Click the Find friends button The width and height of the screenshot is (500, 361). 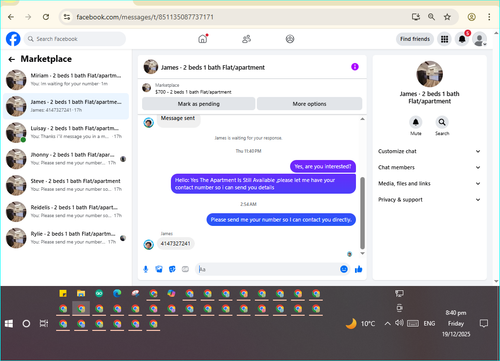pos(415,39)
